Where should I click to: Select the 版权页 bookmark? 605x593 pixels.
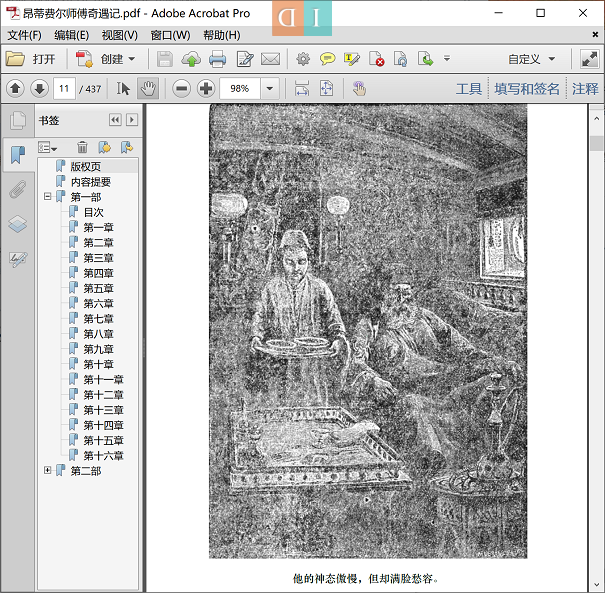point(86,167)
